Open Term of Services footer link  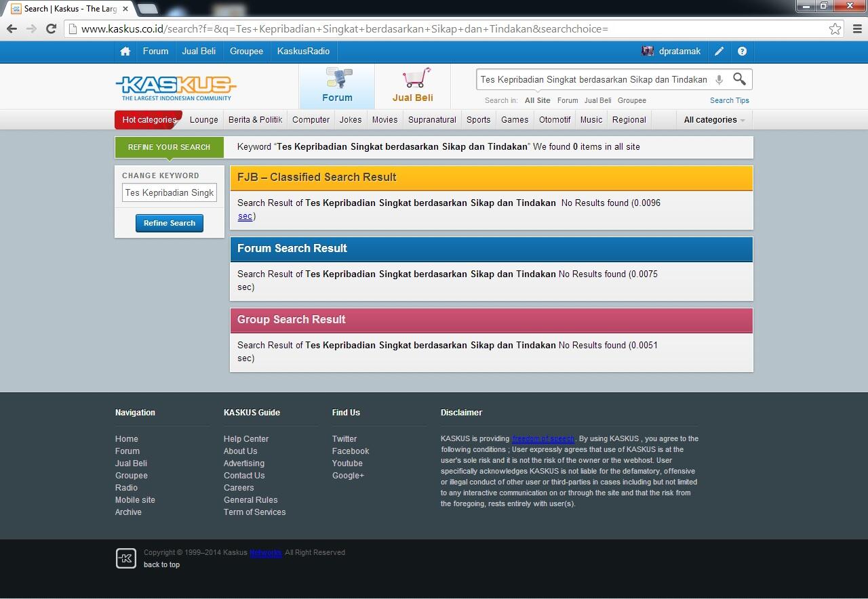(x=254, y=512)
